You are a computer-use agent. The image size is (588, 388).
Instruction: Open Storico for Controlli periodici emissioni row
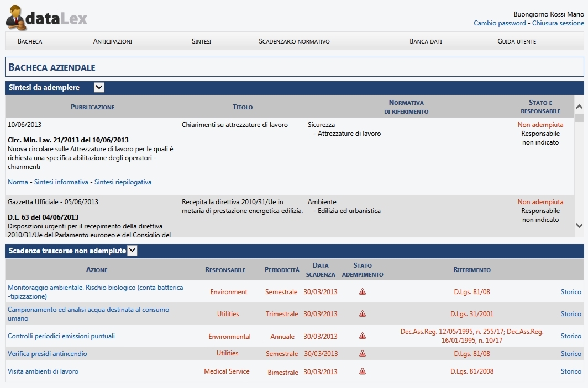coord(571,336)
